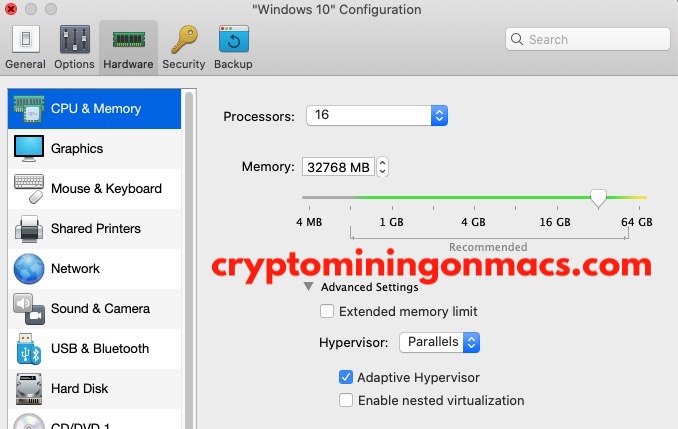Click the 64 GB slider label
Image resolution: width=678 pixels, height=429 pixels.
[636, 222]
